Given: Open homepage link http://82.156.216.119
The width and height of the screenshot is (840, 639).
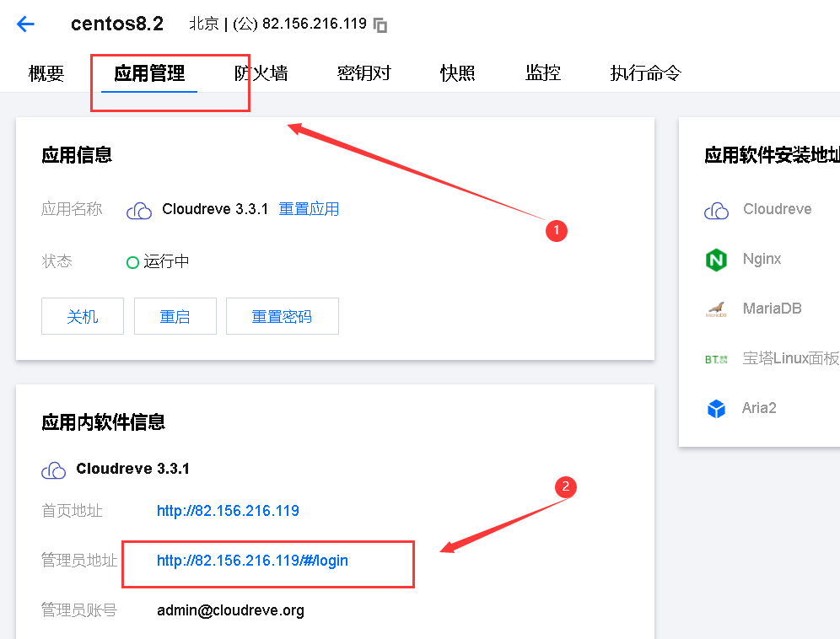Looking at the screenshot, I should tap(229, 511).
